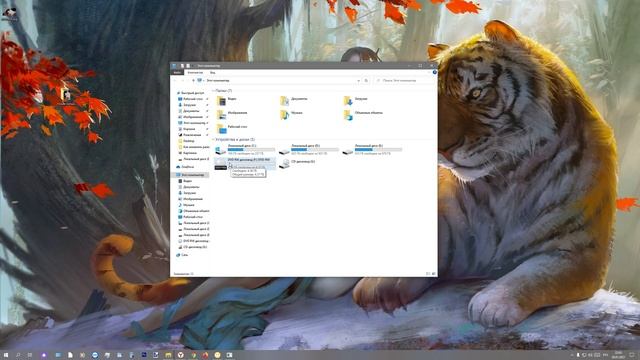640x360 pixels.
Task: Click the Локальный диск (C:) usage bar
Action: (x=251, y=150)
